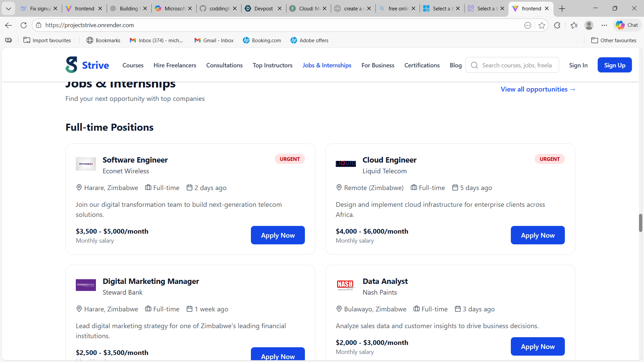The height and width of the screenshot is (362, 644).
Task: Click the Nash Paints company logo
Action: 345,285
